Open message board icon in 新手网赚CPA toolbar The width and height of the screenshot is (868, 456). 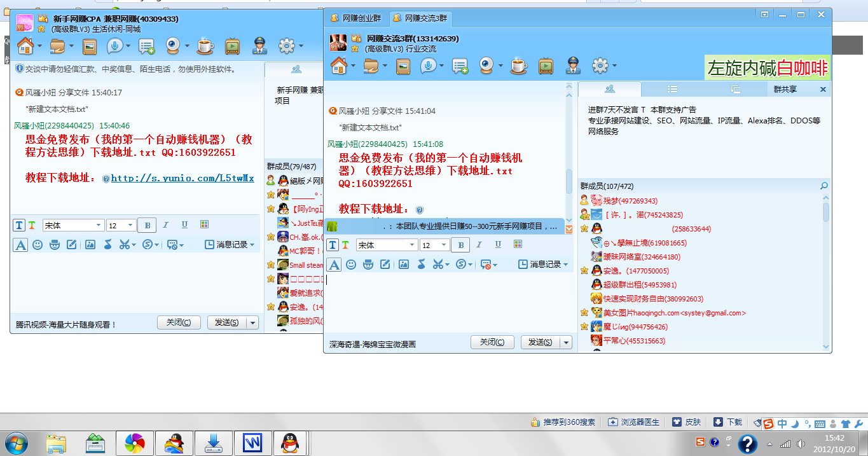pyautogui.click(x=147, y=46)
